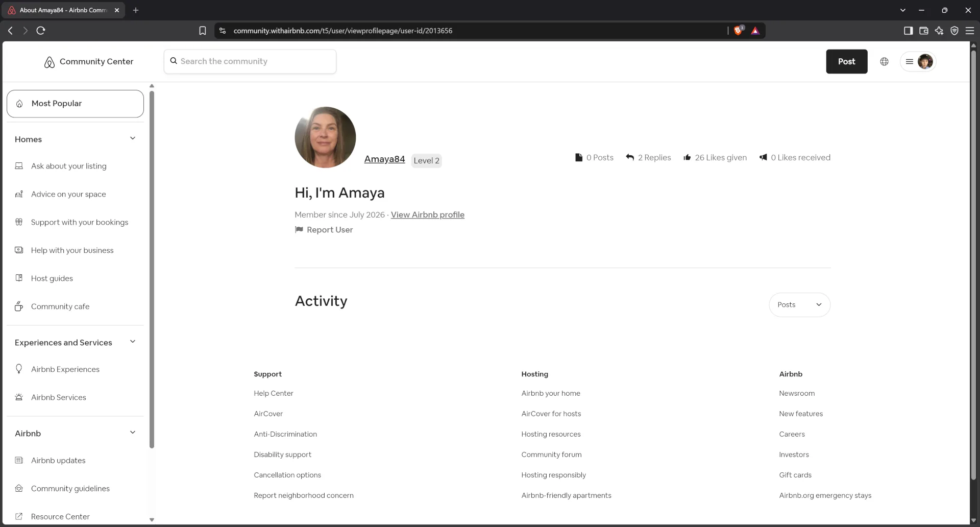Click Community Center header title
The width and height of the screenshot is (980, 527).
click(x=96, y=61)
